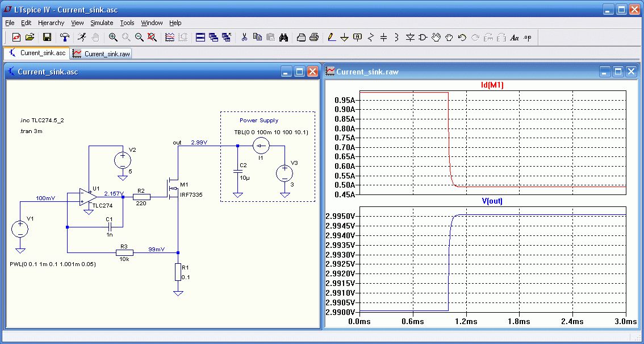Click the Cut scissors tool
The height and width of the screenshot is (344, 644).
[x=244, y=38]
